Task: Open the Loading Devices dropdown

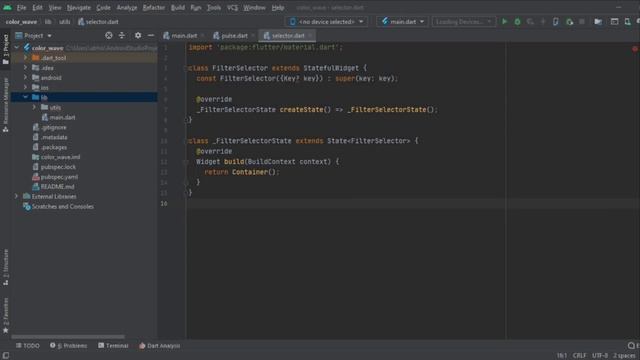Action: (x=464, y=22)
